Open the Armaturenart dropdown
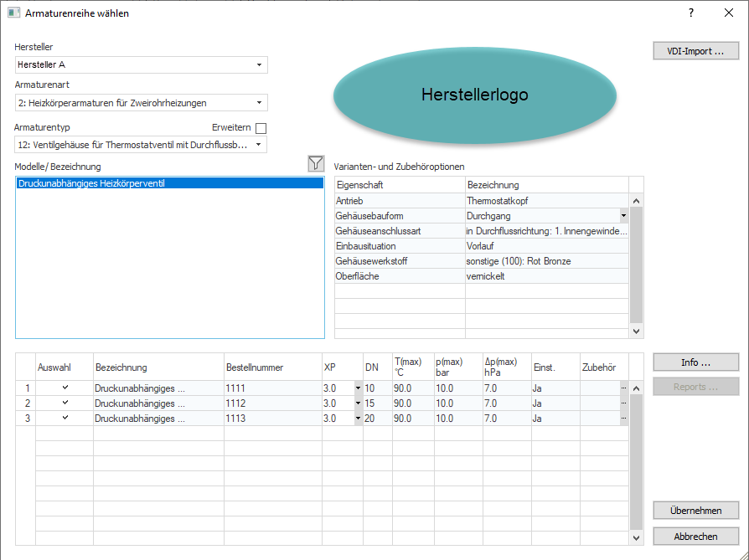The image size is (749, 560). tap(259, 103)
